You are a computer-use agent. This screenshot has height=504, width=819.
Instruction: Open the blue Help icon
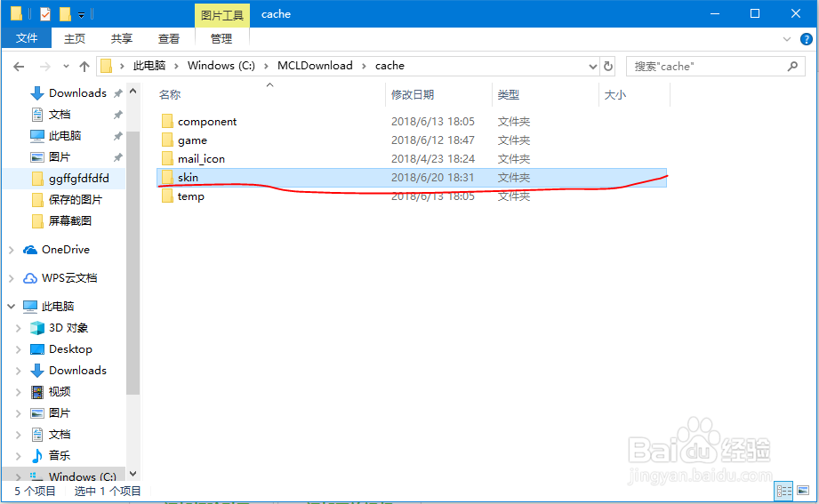[x=807, y=39]
